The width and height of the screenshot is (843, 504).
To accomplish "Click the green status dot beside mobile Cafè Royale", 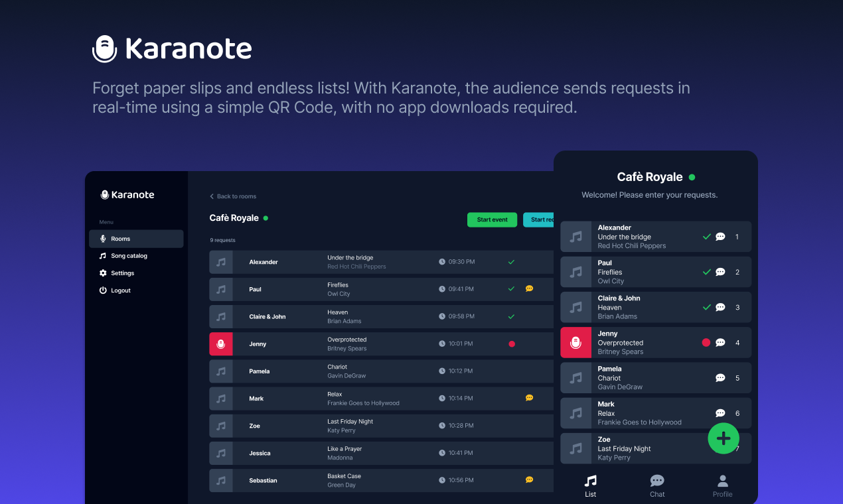I will tap(692, 177).
